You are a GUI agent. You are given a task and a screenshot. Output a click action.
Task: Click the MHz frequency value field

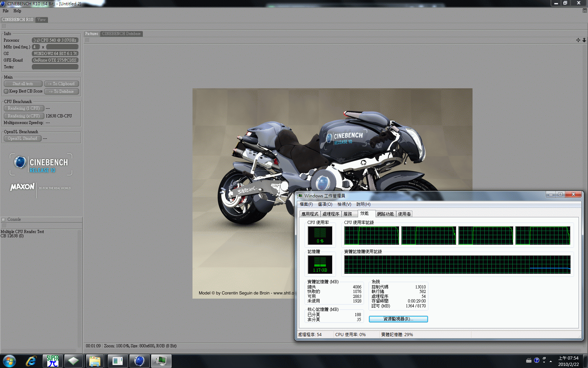tap(62, 47)
